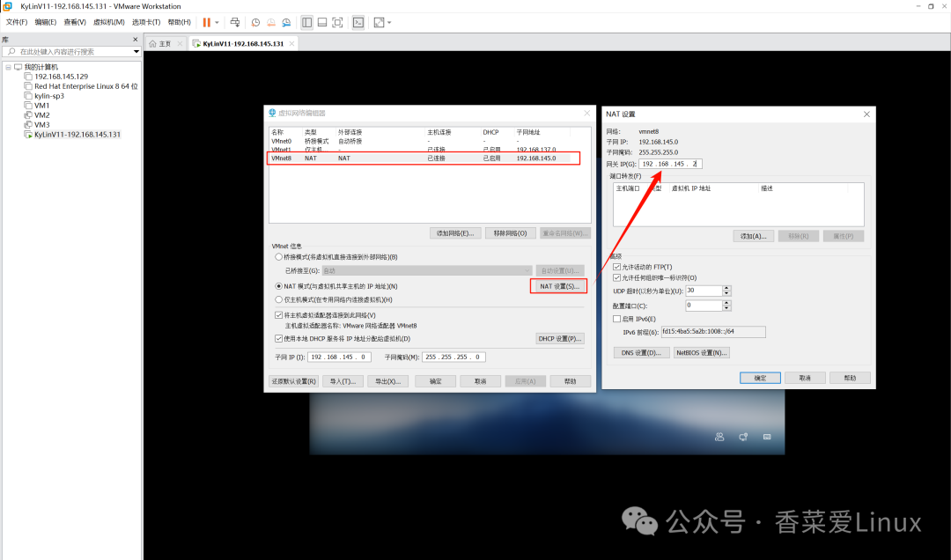Toggle the library sidebar view icon
This screenshot has height=560, width=951.
pos(307,22)
